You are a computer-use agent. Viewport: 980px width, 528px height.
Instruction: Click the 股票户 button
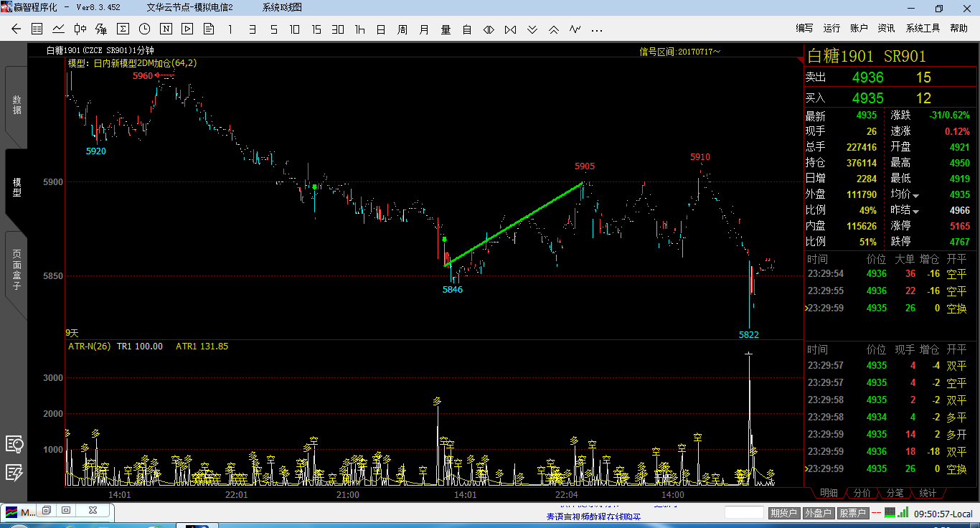coord(852,513)
